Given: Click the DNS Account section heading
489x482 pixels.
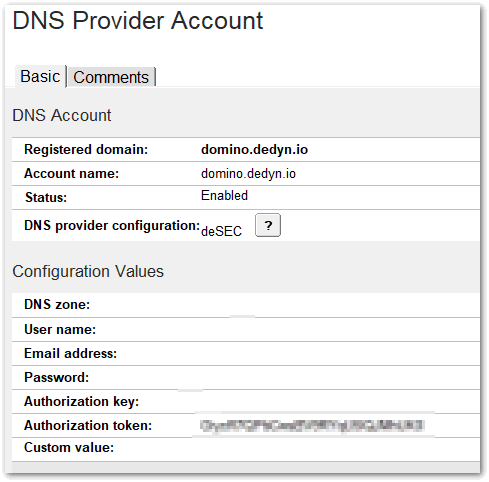Looking at the screenshot, I should (x=62, y=115).
